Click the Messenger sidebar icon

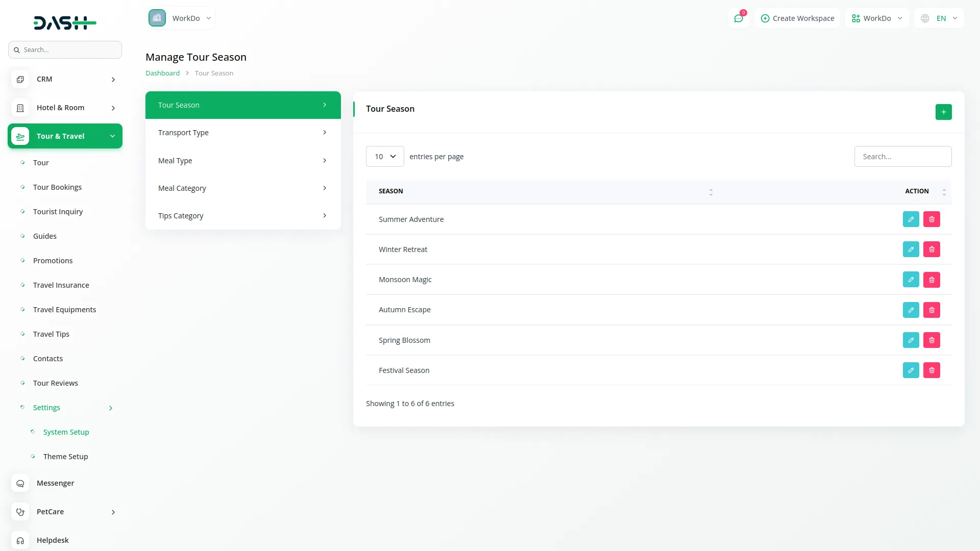click(20, 483)
